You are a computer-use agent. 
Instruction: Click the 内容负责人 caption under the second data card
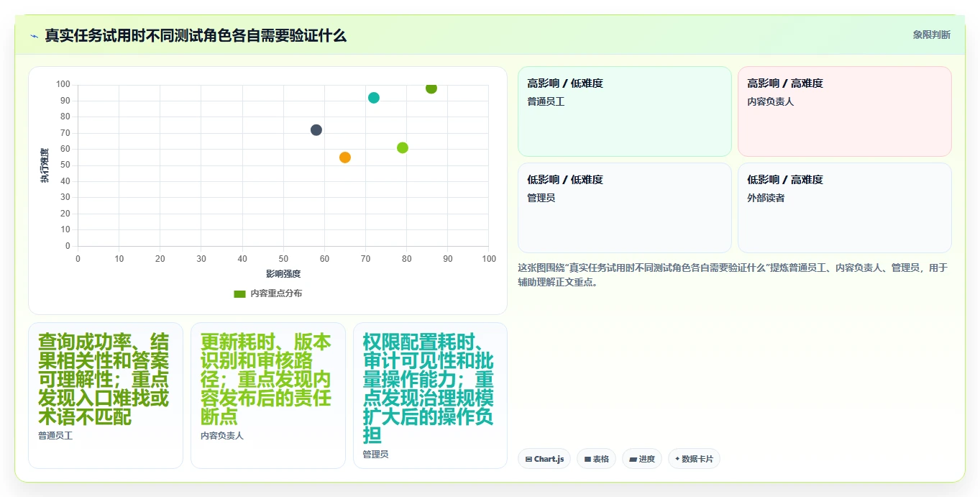[222, 435]
